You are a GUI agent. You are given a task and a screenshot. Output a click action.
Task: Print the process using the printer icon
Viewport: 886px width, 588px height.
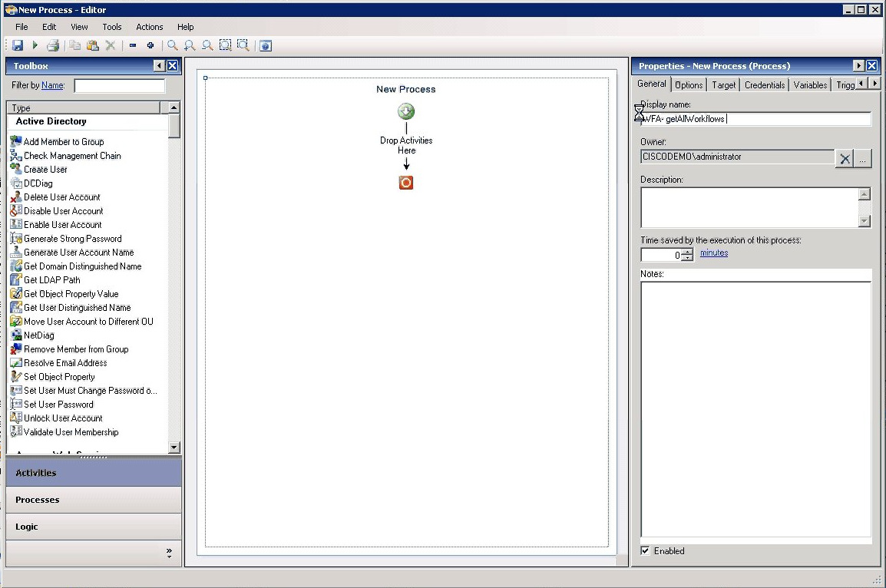click(52, 45)
